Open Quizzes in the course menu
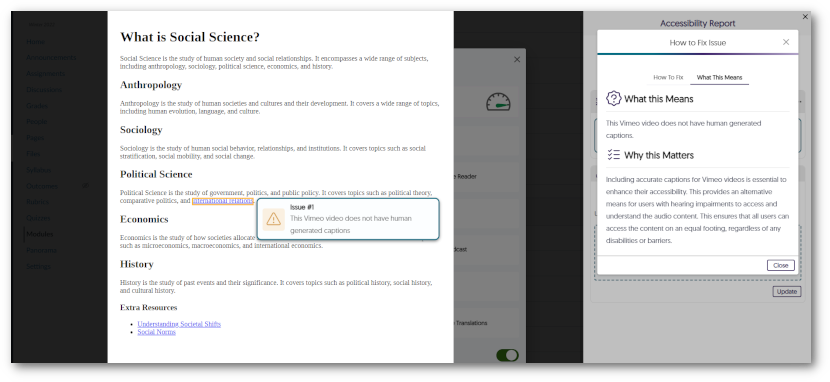The height and width of the screenshot is (382, 830). coord(38,218)
